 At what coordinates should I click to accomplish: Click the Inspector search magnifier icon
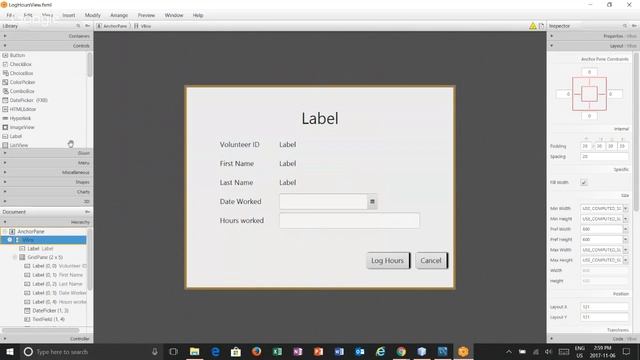[x=624, y=26]
